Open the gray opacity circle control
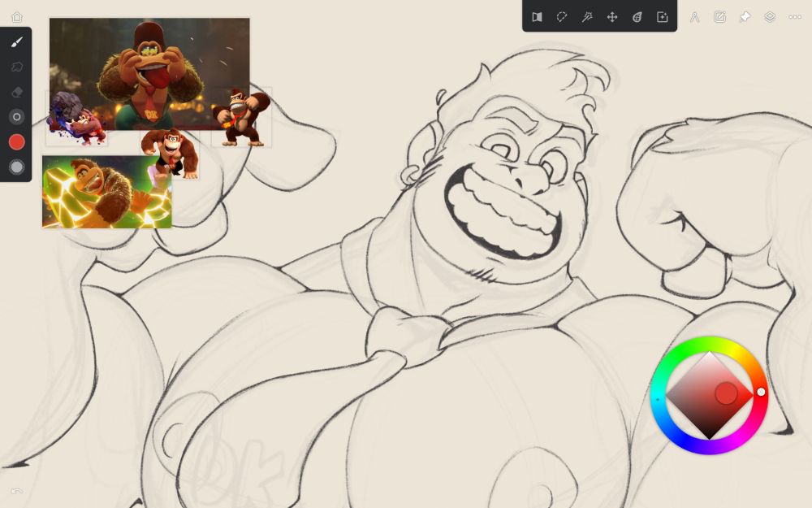 (16, 167)
